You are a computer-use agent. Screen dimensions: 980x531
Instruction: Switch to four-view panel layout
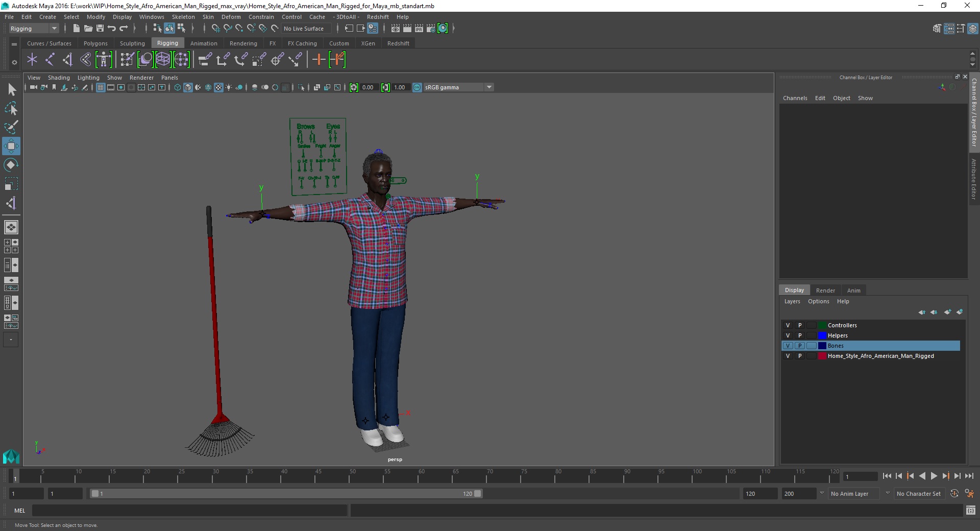(11, 246)
